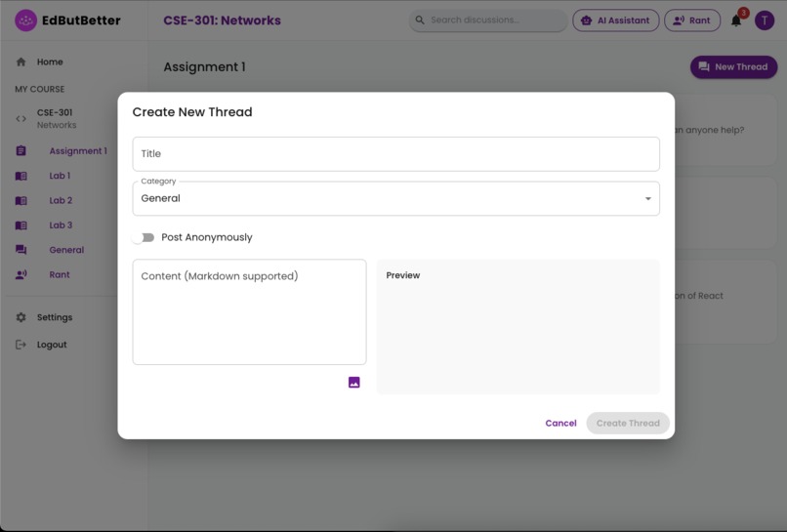Screen dimensions: 787x532
Task: Click the Assignment 1 page heading
Action: point(204,66)
